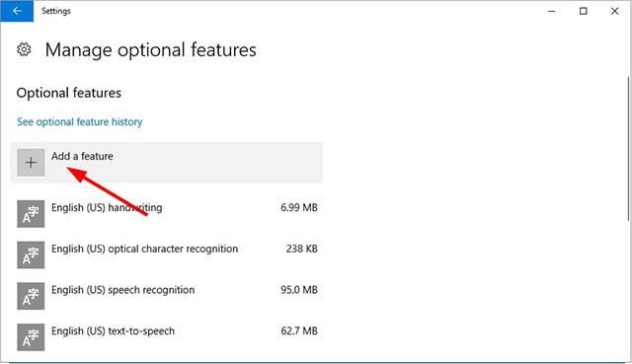Screen dimensions: 632x364
Task: Minimize the Settings window
Action: click(552, 11)
